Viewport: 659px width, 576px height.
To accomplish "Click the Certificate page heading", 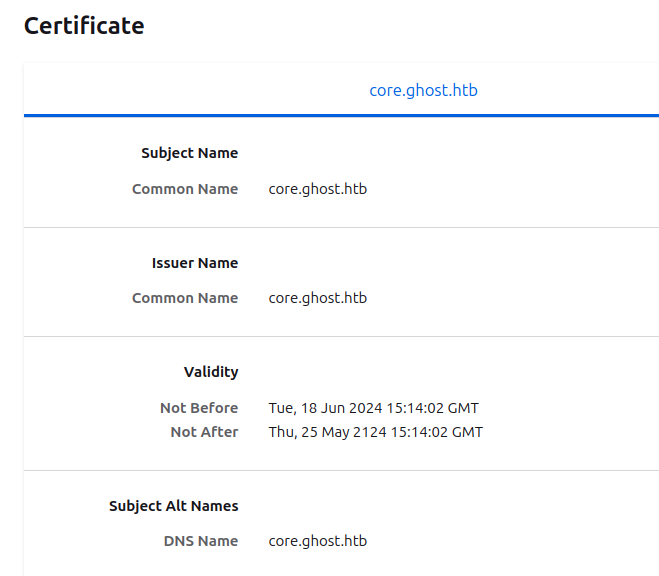I will [x=84, y=26].
